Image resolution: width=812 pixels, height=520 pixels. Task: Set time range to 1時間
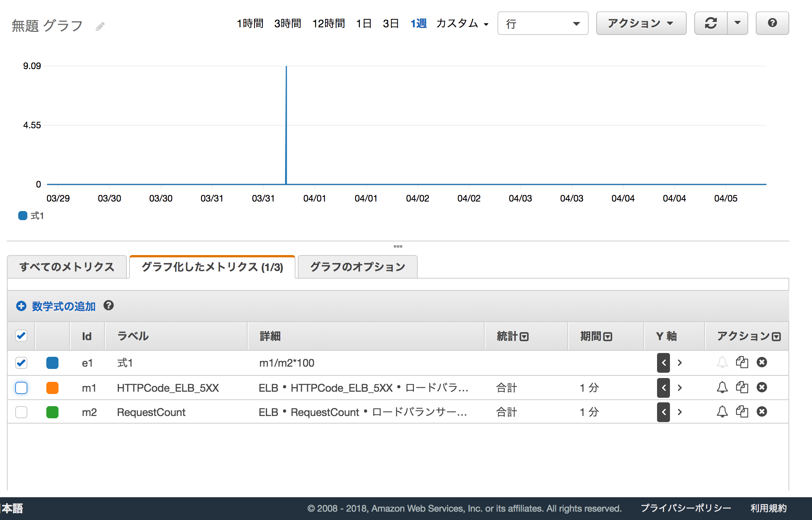point(250,24)
